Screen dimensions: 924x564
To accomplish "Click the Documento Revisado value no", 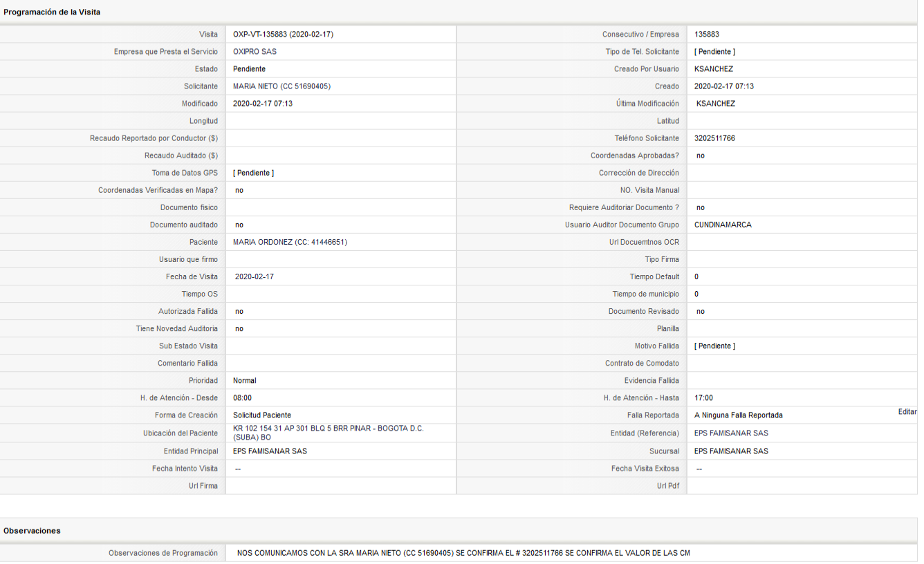I will point(701,311).
